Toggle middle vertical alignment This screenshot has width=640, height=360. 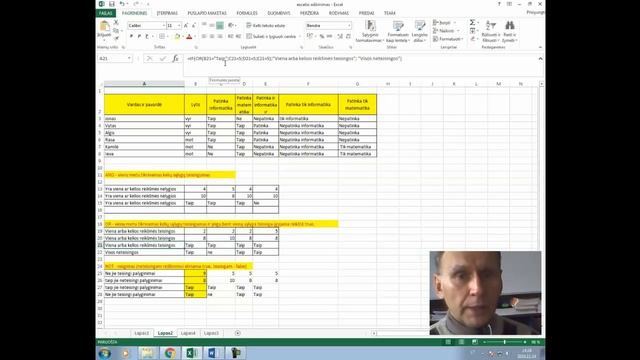(212, 25)
